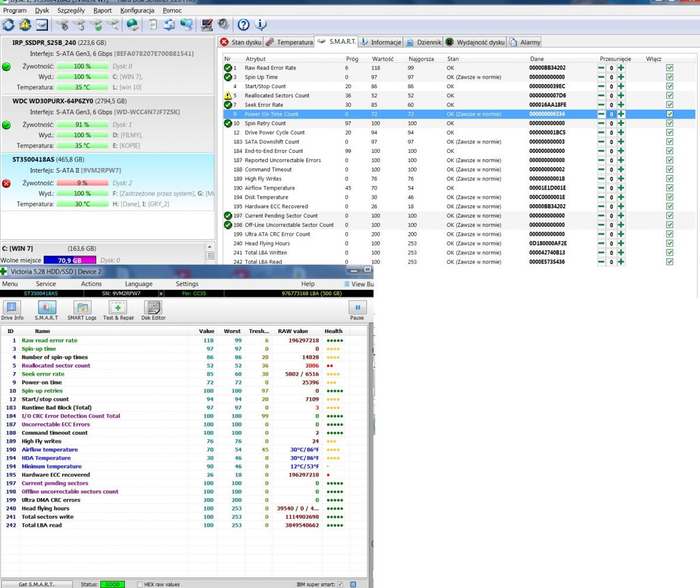Click the yellow warning alert toolbar icon
The width and height of the screenshot is (700, 588).
[25, 24]
